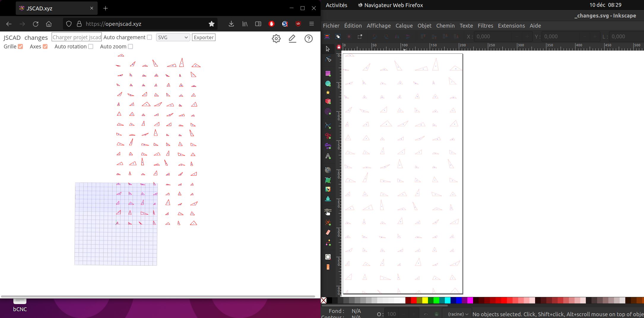Open the Chemin menu
The width and height of the screenshot is (644, 318).
[445, 26]
